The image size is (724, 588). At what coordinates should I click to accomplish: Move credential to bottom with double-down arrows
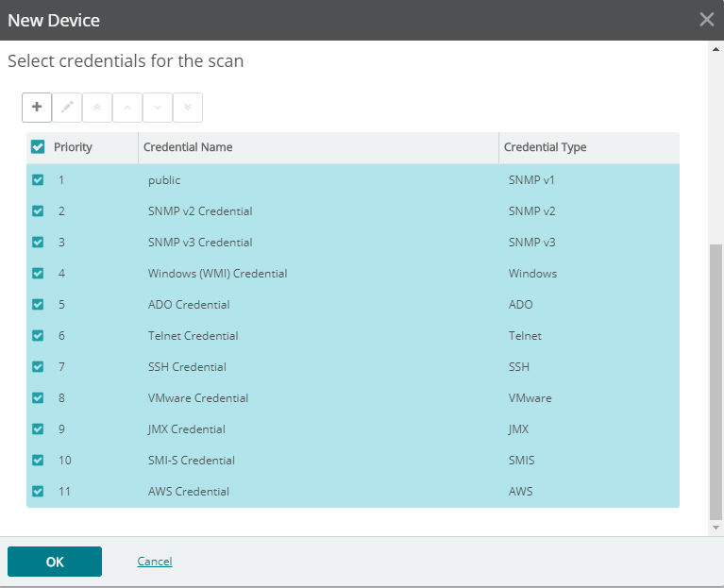point(188,108)
